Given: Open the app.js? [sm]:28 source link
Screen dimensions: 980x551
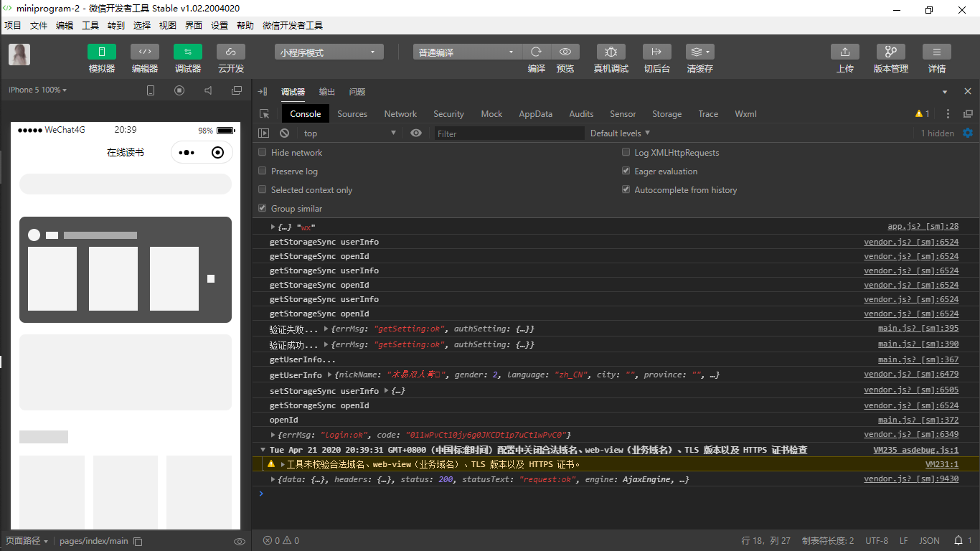Looking at the screenshot, I should click(923, 227).
